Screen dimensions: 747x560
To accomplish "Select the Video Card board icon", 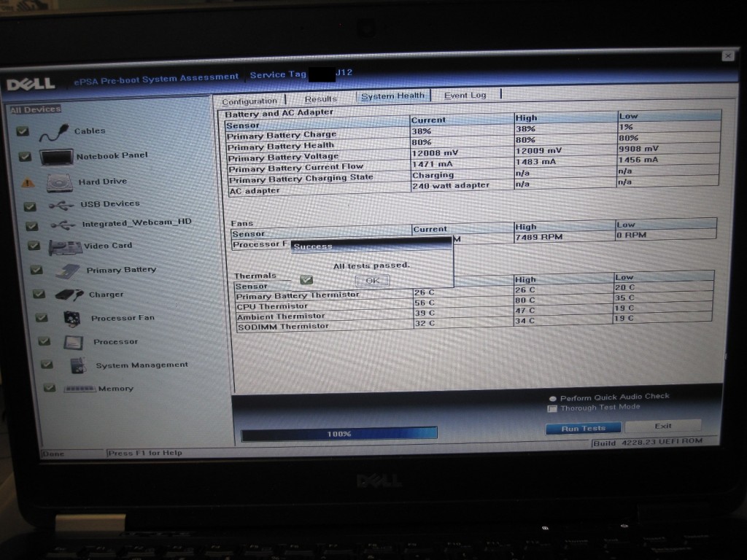I will [65, 248].
